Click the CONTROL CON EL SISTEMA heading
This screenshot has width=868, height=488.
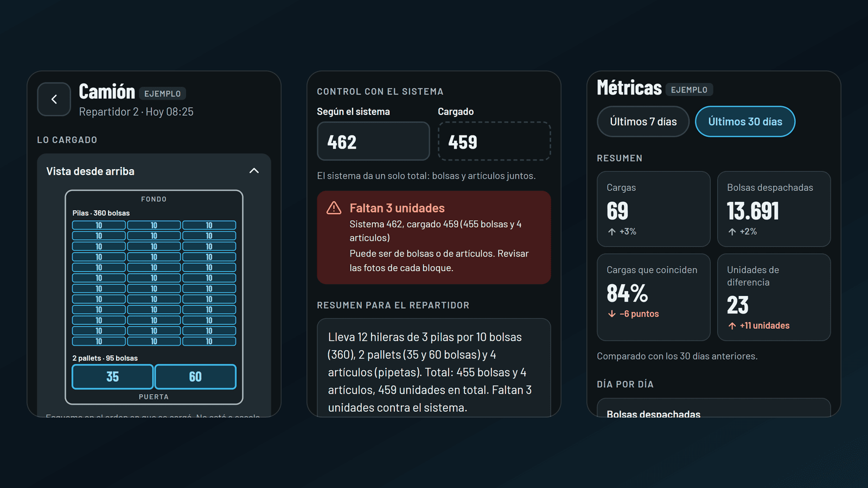click(380, 92)
